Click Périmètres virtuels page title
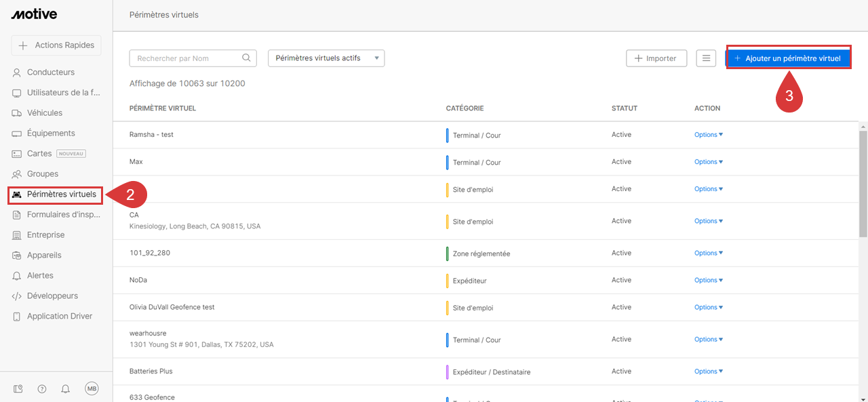 pyautogui.click(x=163, y=14)
